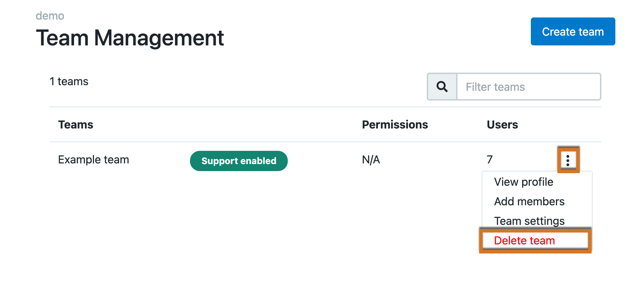
Task: Click the user count 7
Action: click(x=490, y=160)
